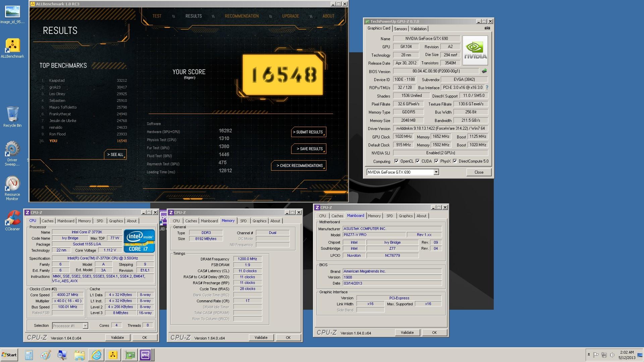Open Calculator from the taskbar
Viewport: 644px width, 362px height.
pos(29,355)
